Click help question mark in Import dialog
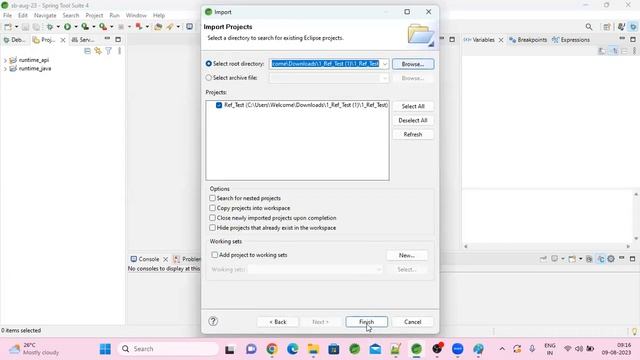The height and width of the screenshot is (360, 640). [213, 321]
